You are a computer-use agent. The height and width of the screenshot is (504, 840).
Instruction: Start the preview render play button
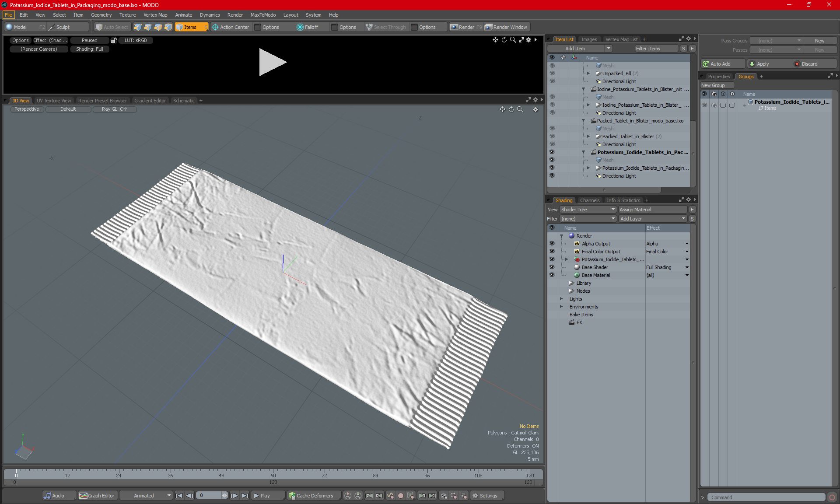(272, 62)
